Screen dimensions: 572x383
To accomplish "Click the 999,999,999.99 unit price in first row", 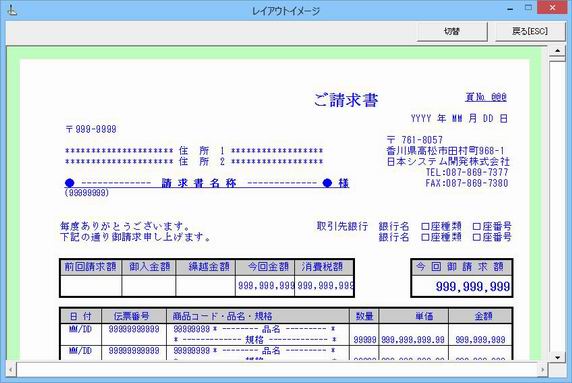I will point(413,340).
